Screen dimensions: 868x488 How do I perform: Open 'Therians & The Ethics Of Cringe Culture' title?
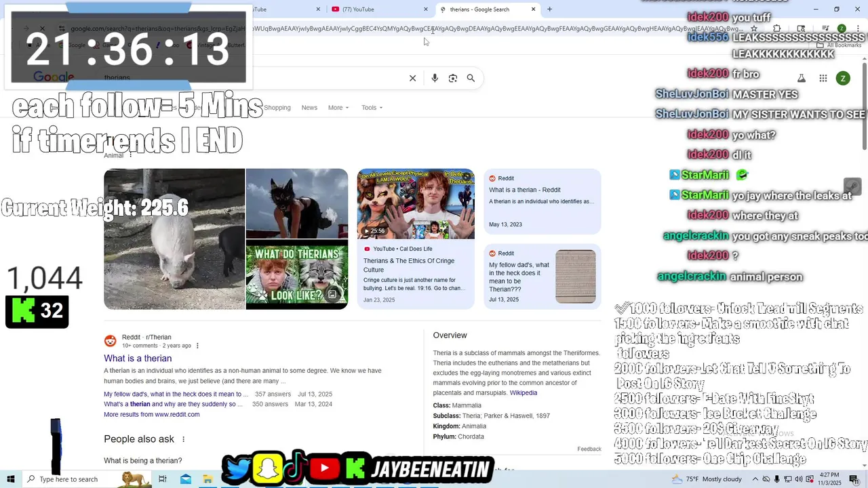coord(409,265)
